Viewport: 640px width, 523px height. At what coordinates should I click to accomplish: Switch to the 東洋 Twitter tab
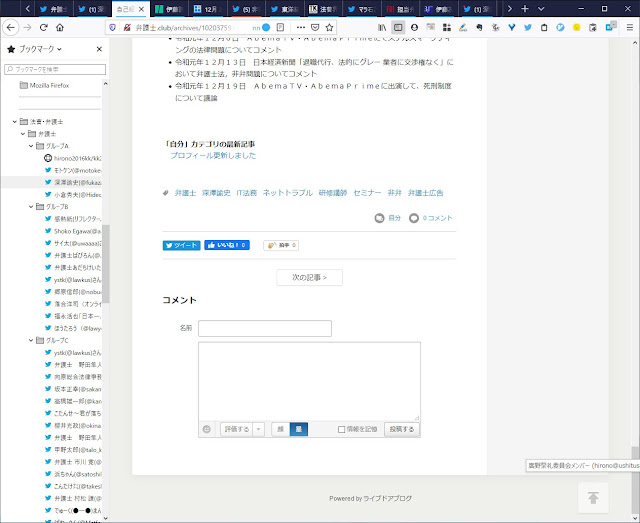285,9
